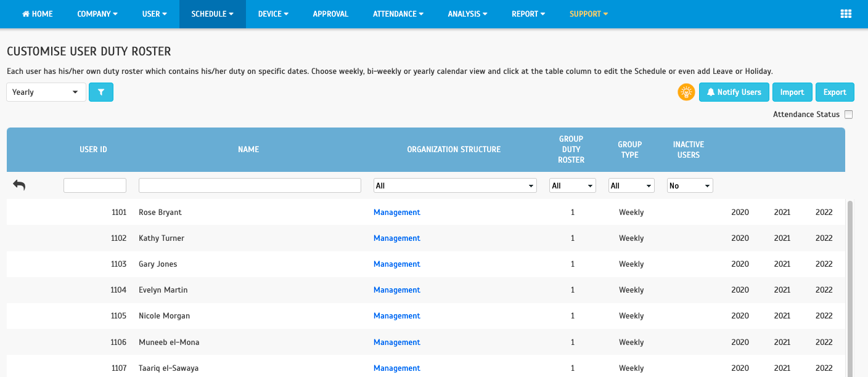
Task: Open Management link for Taariq el-Sawaya
Action: [x=397, y=368]
